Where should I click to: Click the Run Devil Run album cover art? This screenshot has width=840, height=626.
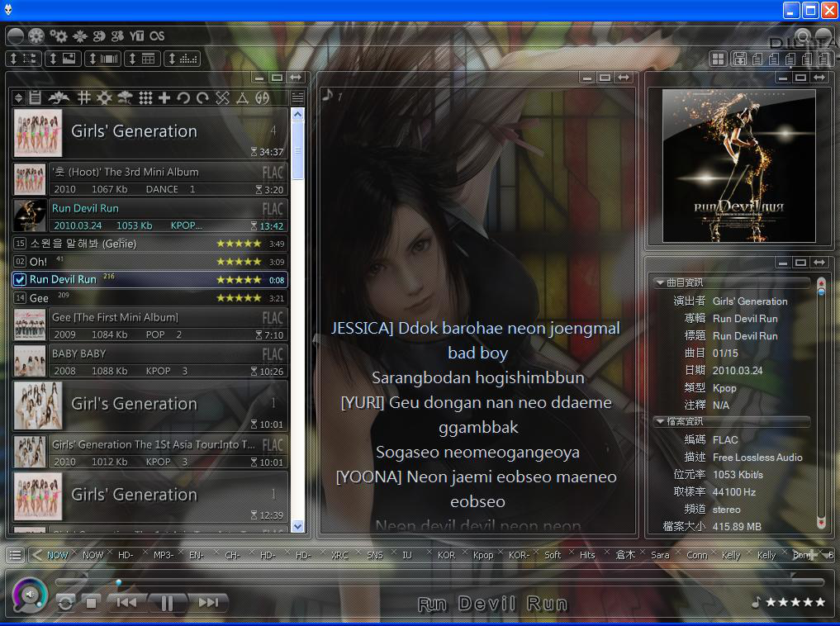pyautogui.click(x=738, y=166)
